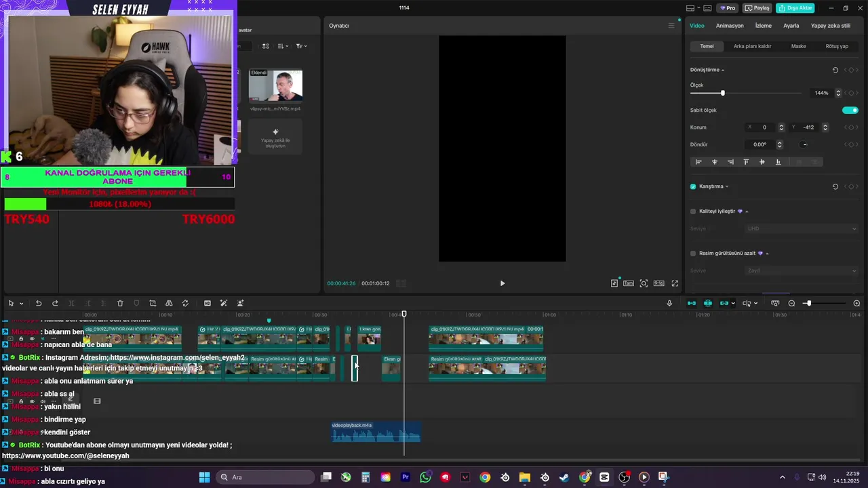Open the pointer tool mode dropdown arrow
Screen dimensions: 868x488
22,304
